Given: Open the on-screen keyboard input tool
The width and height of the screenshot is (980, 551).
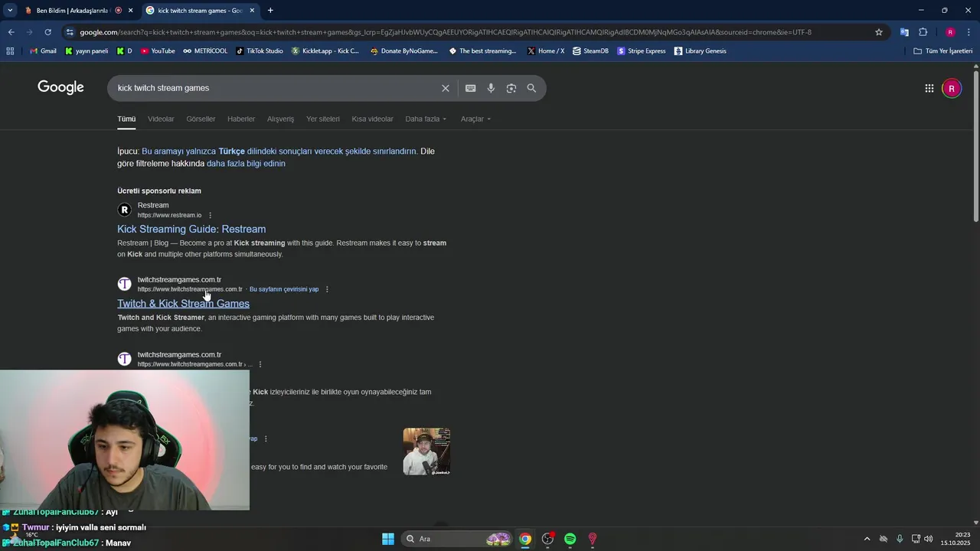Looking at the screenshot, I should tap(470, 88).
